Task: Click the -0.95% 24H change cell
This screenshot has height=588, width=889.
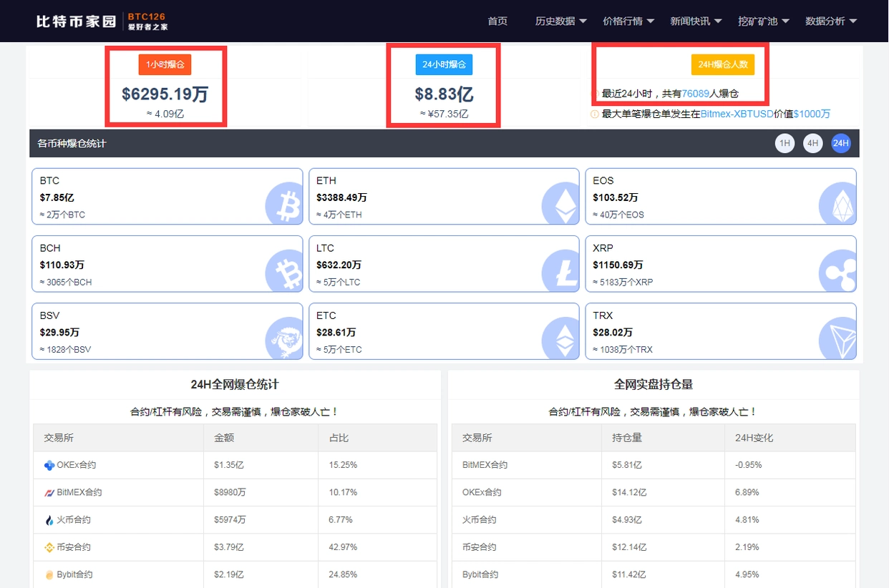Action: click(790, 465)
